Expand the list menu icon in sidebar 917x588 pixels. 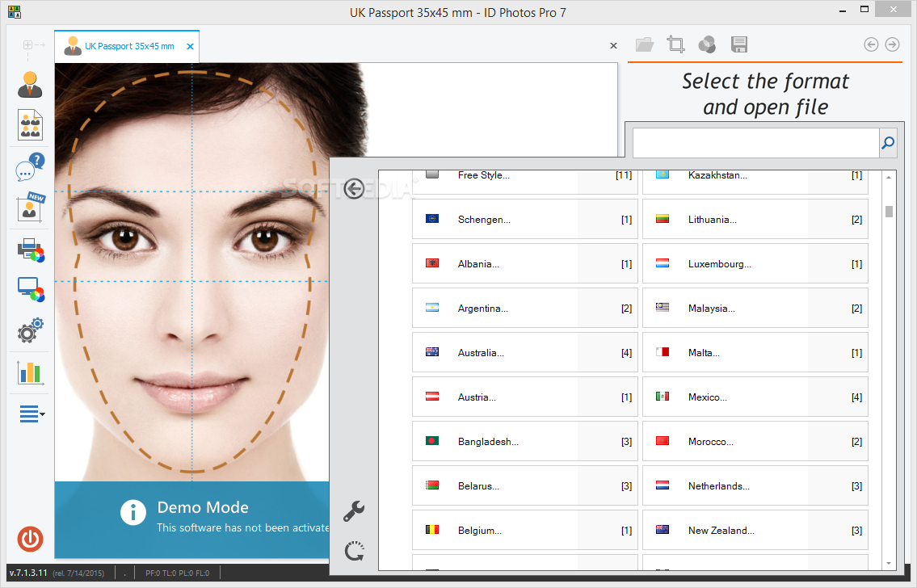coord(32,414)
